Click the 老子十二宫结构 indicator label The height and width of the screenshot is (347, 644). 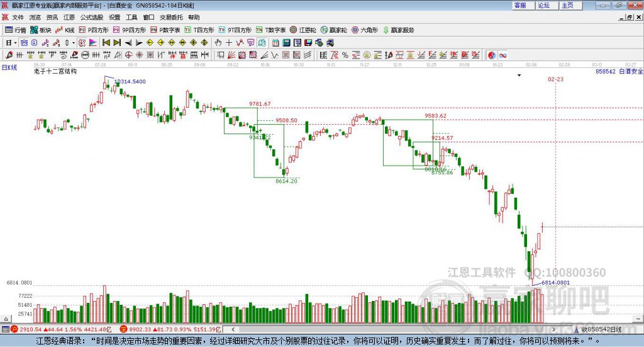pos(55,71)
